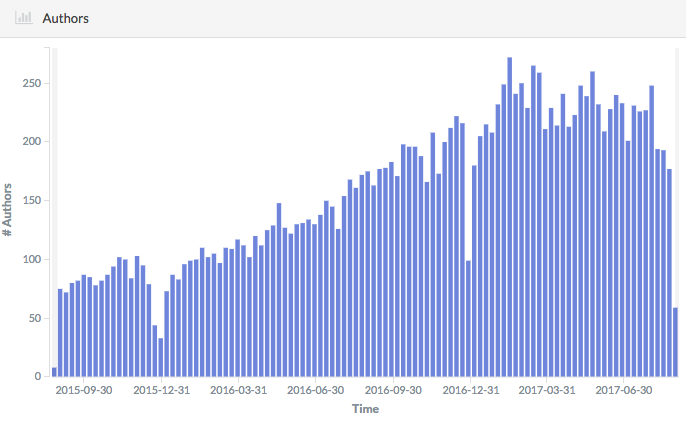Click the 100 y-axis tick label
The width and height of the screenshot is (686, 421).
(x=34, y=259)
